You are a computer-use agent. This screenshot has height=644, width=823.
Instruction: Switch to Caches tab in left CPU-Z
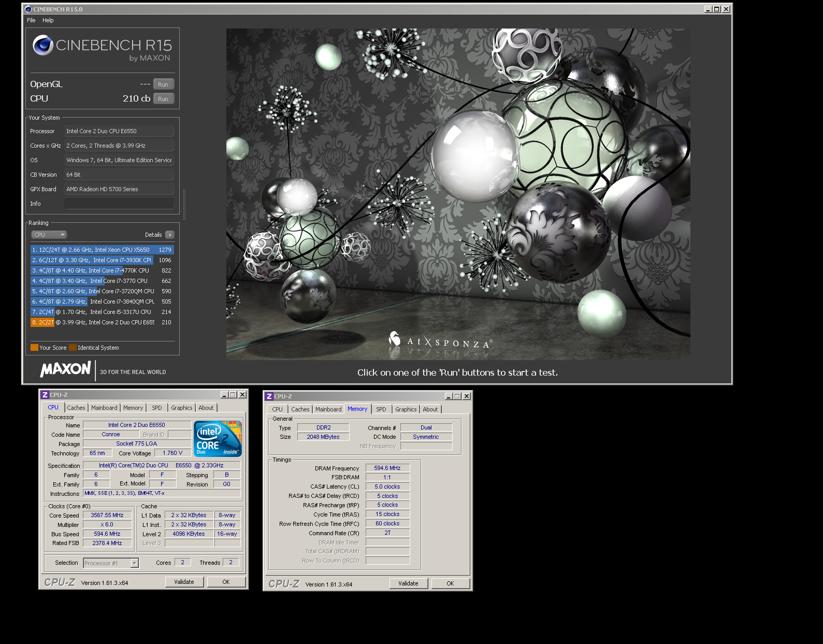coord(76,408)
